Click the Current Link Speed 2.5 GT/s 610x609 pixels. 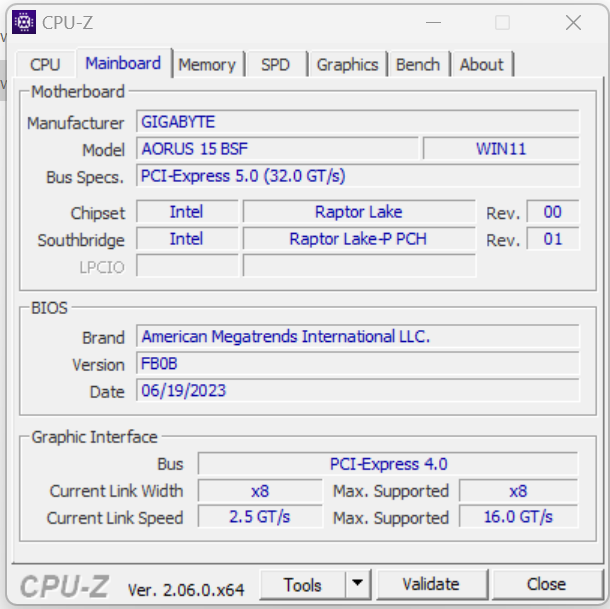(x=260, y=517)
